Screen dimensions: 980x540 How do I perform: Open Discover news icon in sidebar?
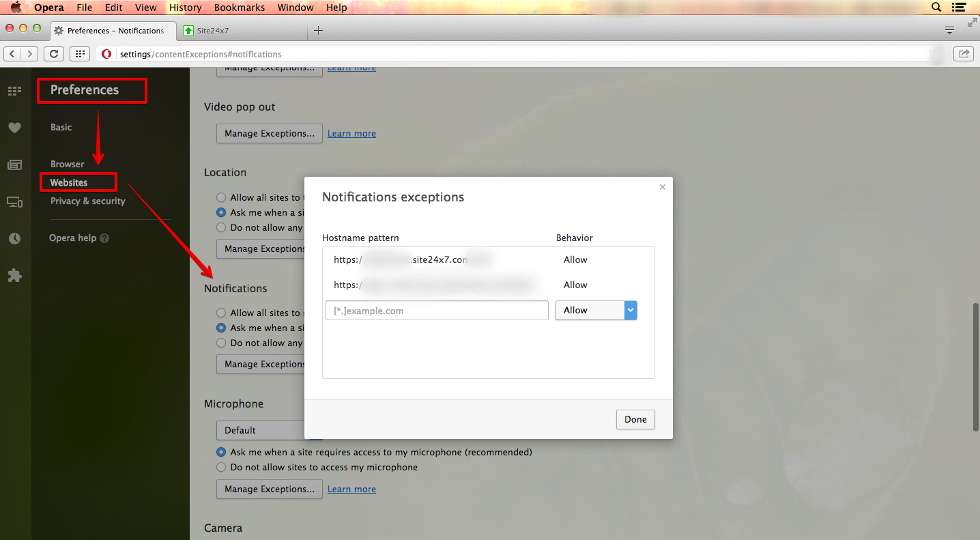click(14, 165)
